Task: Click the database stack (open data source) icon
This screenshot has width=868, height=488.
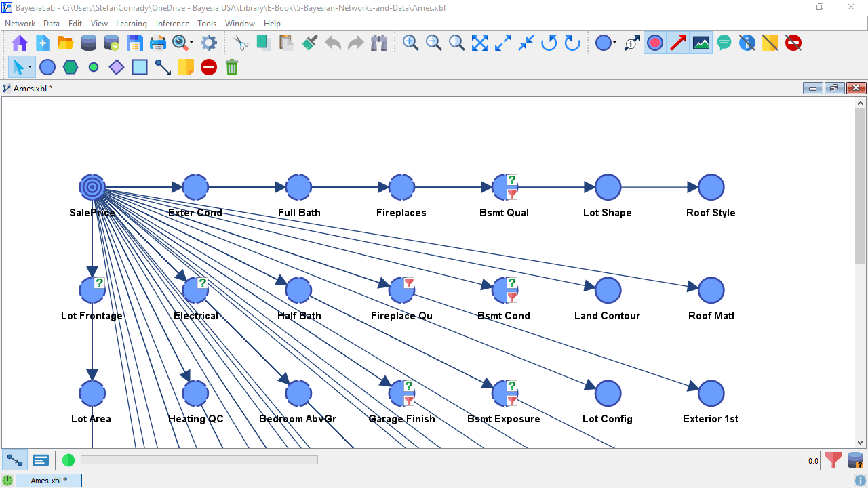Action: 89,43
